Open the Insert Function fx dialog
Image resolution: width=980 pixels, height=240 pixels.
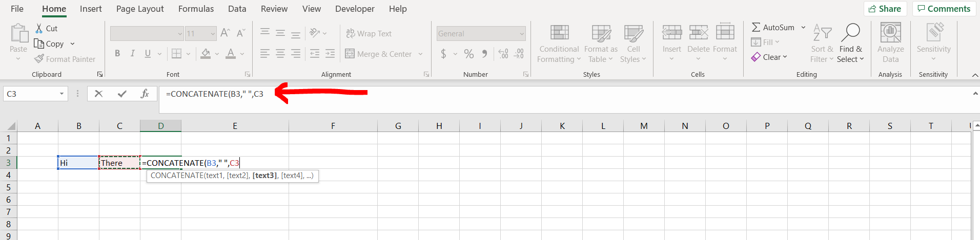pos(145,94)
